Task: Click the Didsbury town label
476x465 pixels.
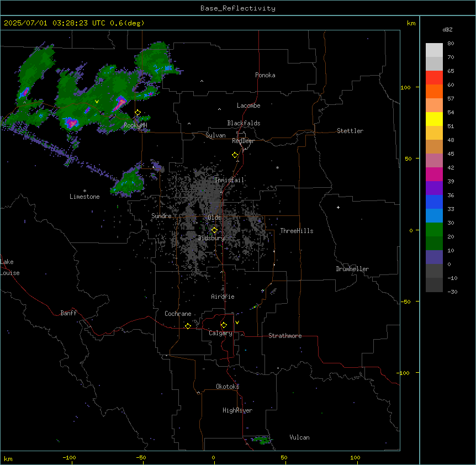Action: point(211,238)
